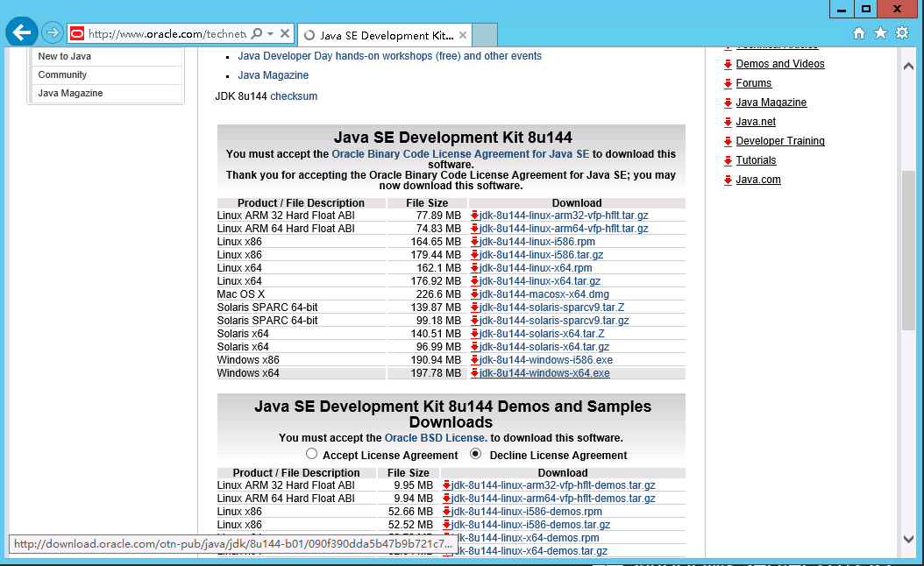Screen dimensions: 924x566
Task: Open the Java Magazine bullet link
Action: pos(273,75)
